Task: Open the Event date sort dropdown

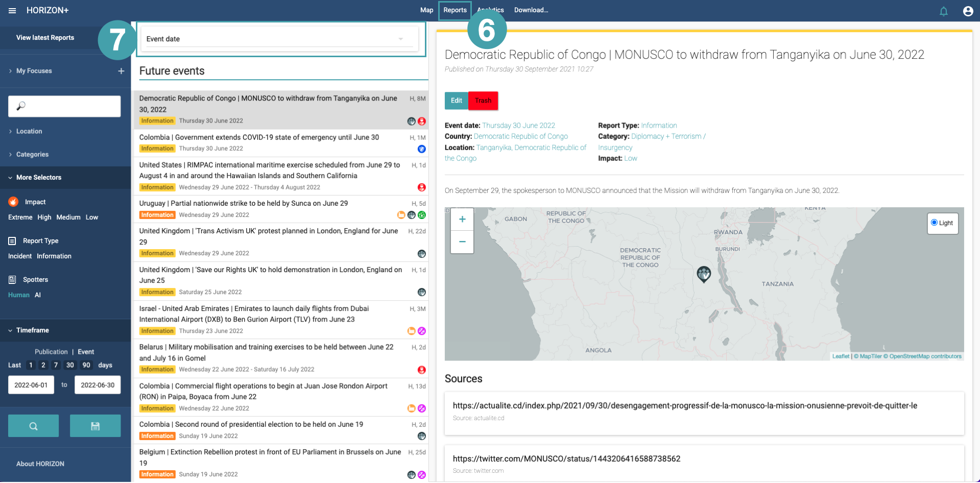Action: [279, 39]
